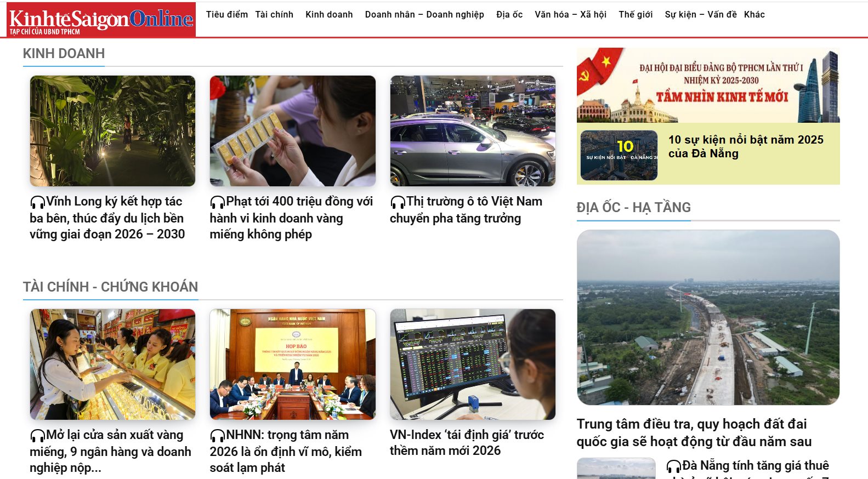
Task: Open the stock trading screen thumbnail
Action: click(x=473, y=364)
